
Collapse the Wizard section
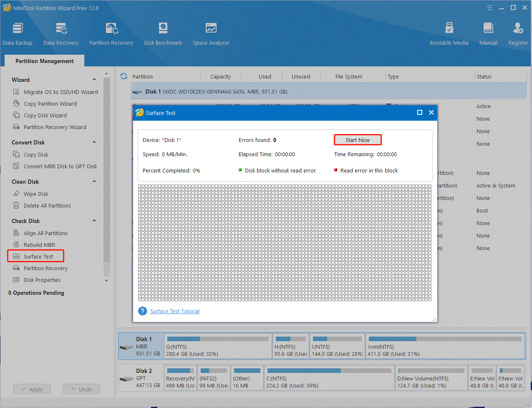94,80
